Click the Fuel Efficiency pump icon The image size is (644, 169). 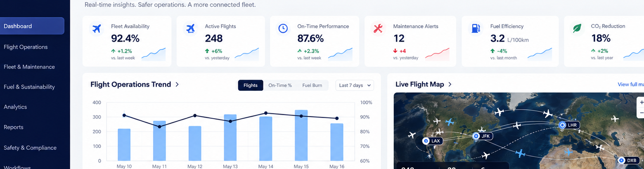475,28
